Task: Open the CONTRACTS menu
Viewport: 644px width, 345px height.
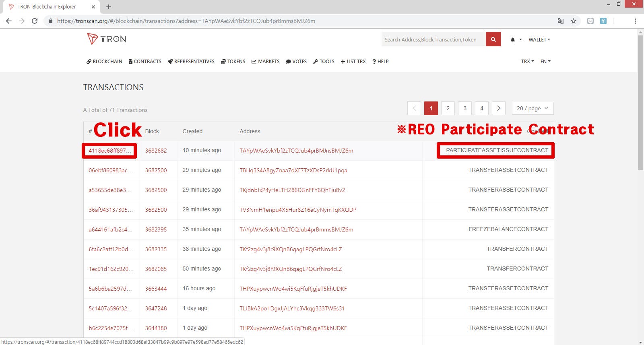Action: coord(145,62)
